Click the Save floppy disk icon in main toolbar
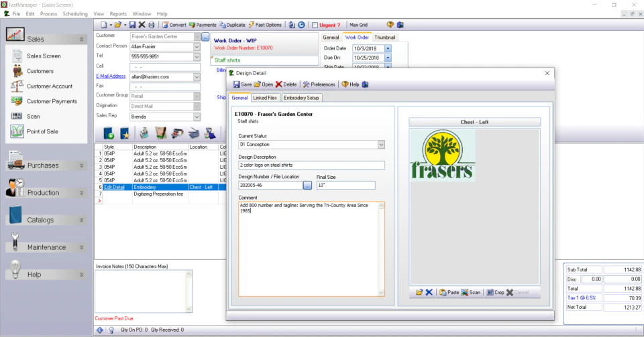The width and height of the screenshot is (644, 337). coord(132,25)
